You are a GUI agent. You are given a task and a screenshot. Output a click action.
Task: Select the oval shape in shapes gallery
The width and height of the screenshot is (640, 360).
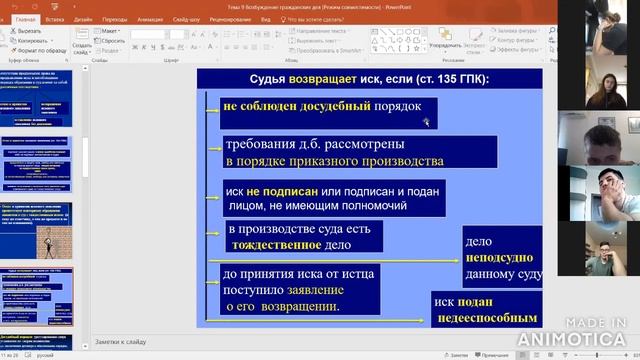click(x=408, y=31)
